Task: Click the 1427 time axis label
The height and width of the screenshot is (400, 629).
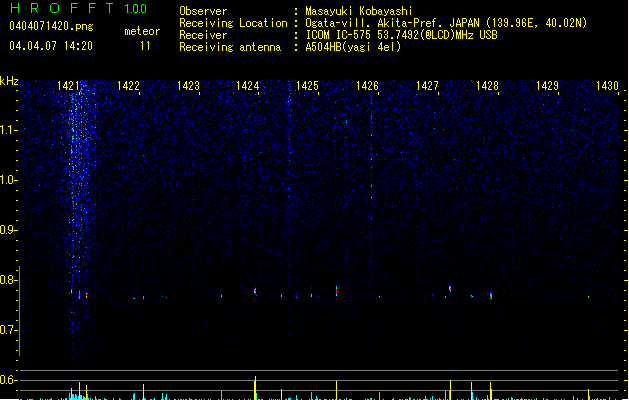Action: pos(427,86)
